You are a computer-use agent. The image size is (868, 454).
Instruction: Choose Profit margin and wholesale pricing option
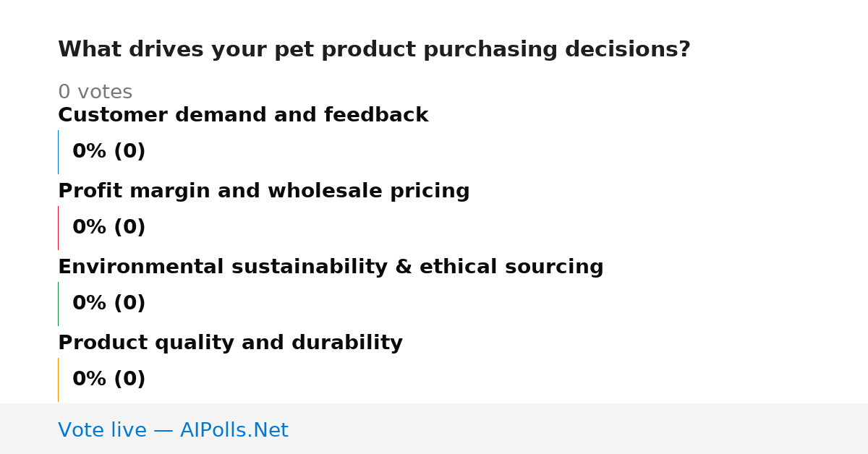tap(264, 191)
